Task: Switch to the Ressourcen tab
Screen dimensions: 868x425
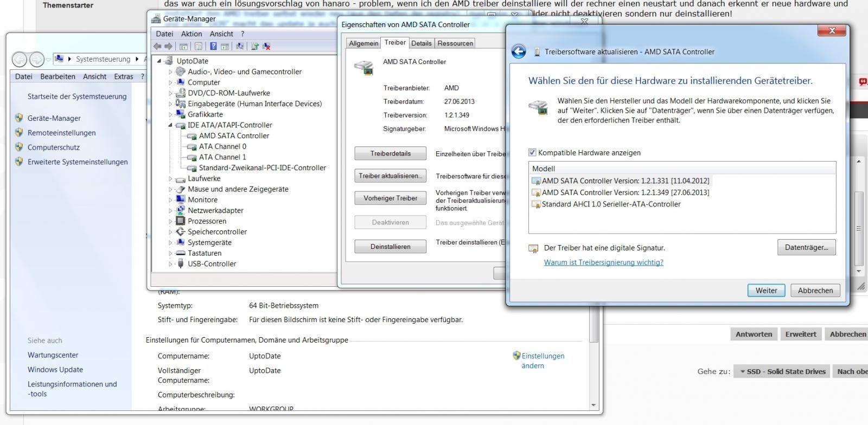Action: [x=455, y=43]
